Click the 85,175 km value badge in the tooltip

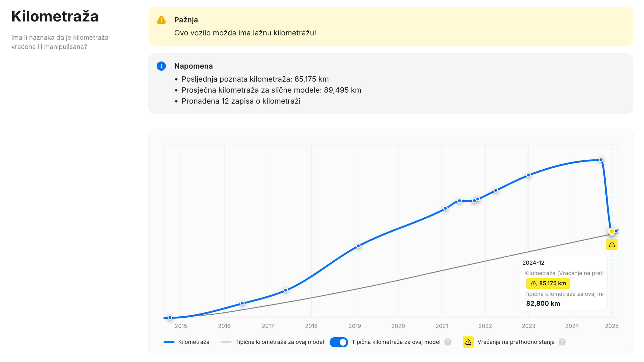(548, 284)
